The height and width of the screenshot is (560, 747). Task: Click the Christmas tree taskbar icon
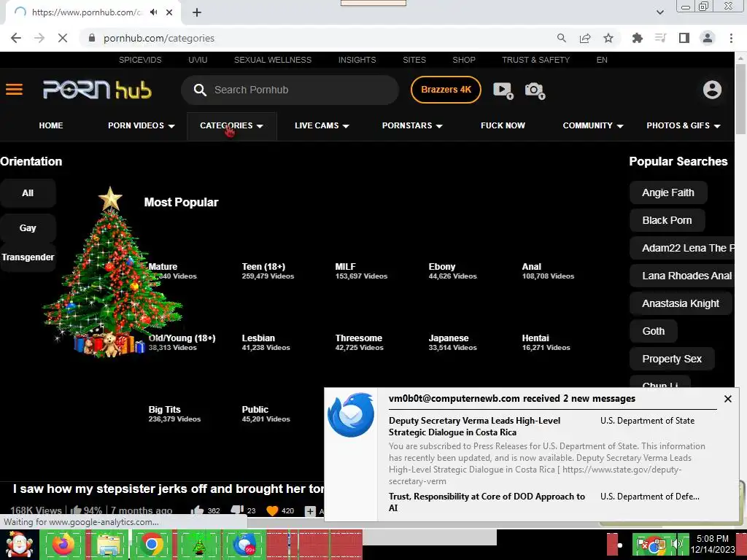[x=198, y=545]
